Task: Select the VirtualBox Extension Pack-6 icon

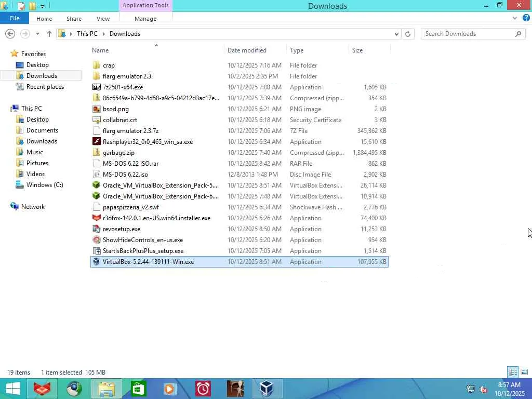Action: [x=96, y=196]
